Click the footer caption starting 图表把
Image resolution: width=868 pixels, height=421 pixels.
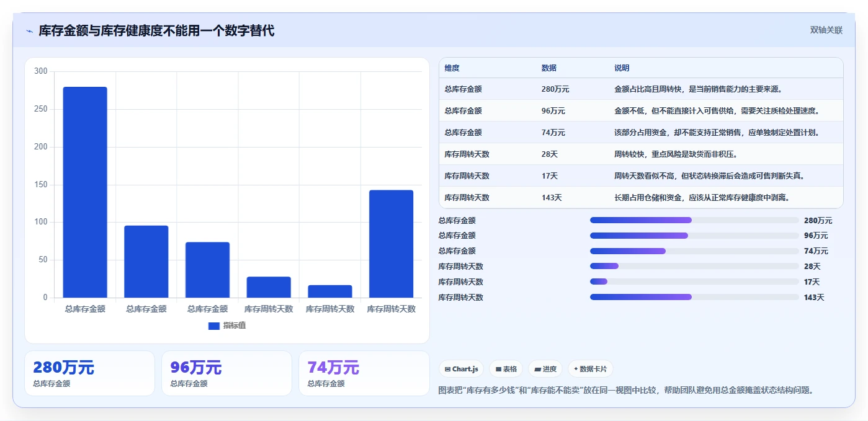coord(626,390)
